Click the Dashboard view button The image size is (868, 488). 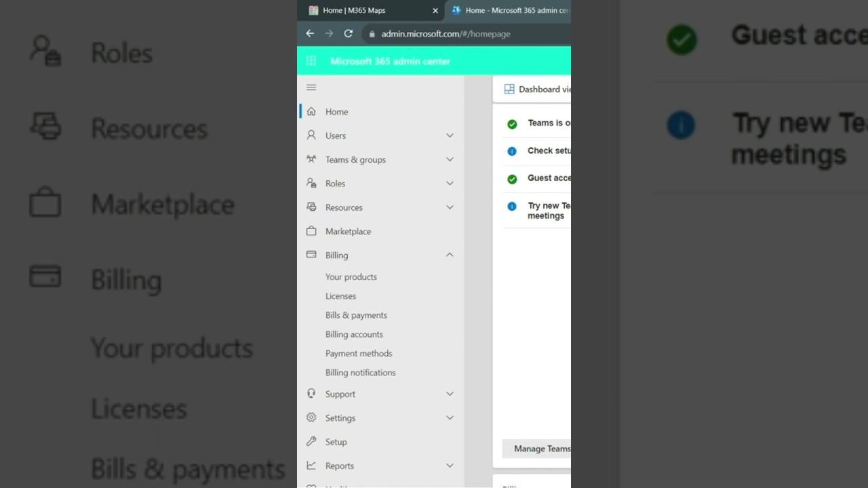[537, 89]
